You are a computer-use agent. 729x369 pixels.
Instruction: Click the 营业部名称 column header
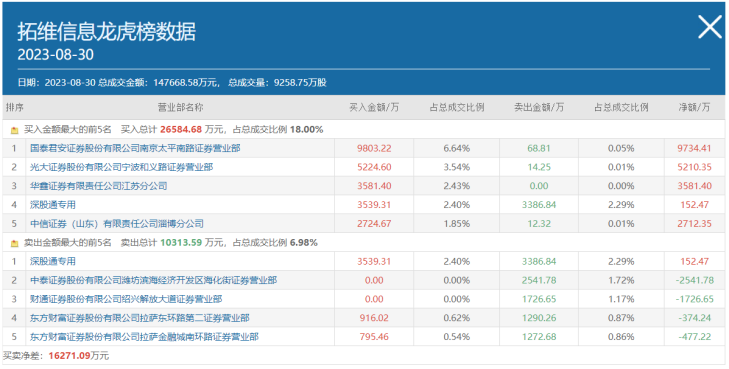coord(180,107)
